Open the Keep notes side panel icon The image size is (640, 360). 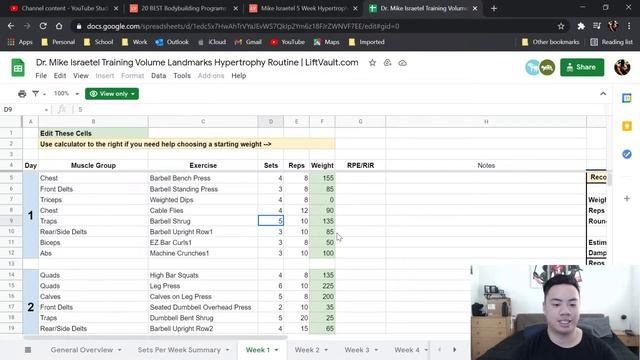click(x=627, y=126)
